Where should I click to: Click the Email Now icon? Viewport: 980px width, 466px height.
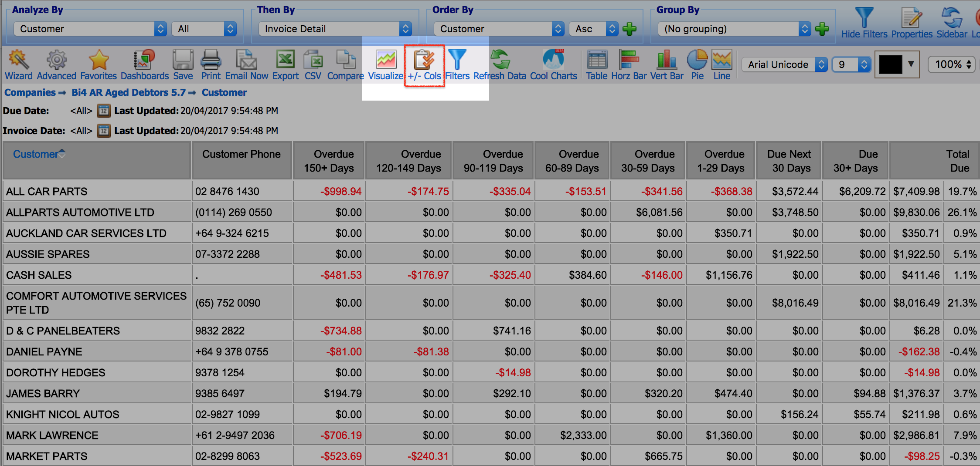point(247,65)
